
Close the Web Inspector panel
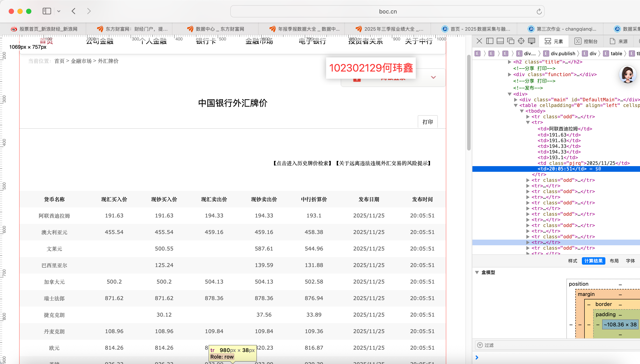479,41
